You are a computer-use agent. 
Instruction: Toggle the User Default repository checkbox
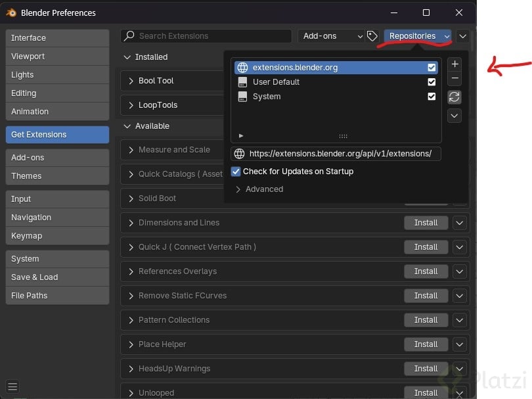[x=432, y=82]
